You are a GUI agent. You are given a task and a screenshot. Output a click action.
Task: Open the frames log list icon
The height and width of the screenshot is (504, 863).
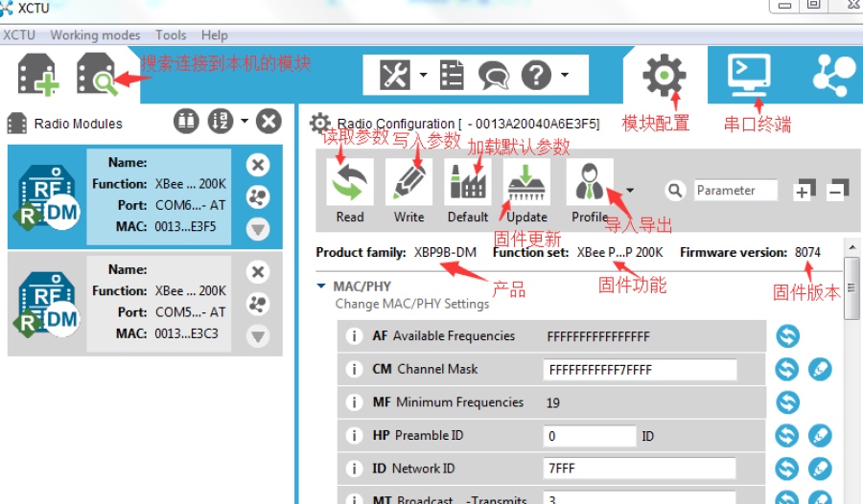pyautogui.click(x=452, y=75)
